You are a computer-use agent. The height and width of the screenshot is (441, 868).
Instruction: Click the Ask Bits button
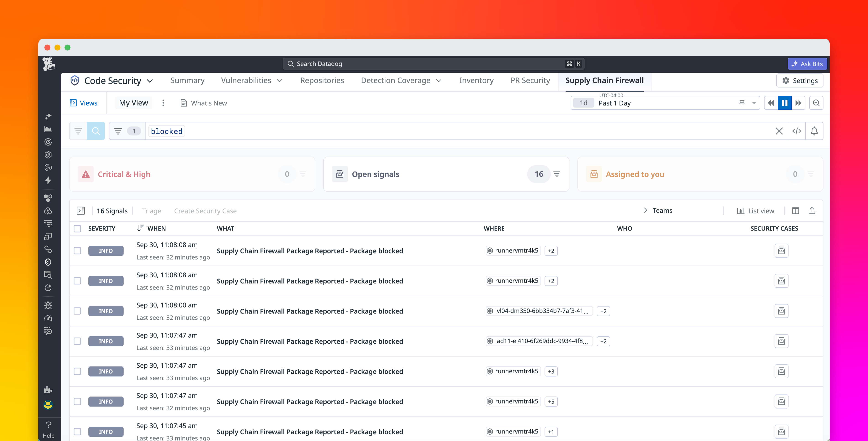click(807, 64)
